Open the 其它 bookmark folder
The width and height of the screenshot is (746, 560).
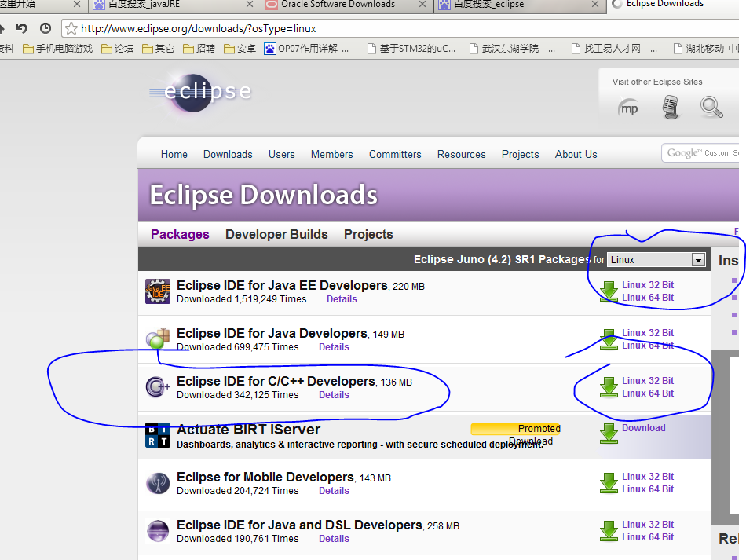[159, 49]
